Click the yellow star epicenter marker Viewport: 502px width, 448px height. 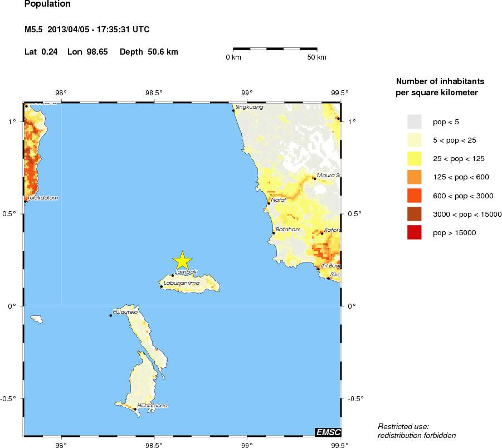182,260
